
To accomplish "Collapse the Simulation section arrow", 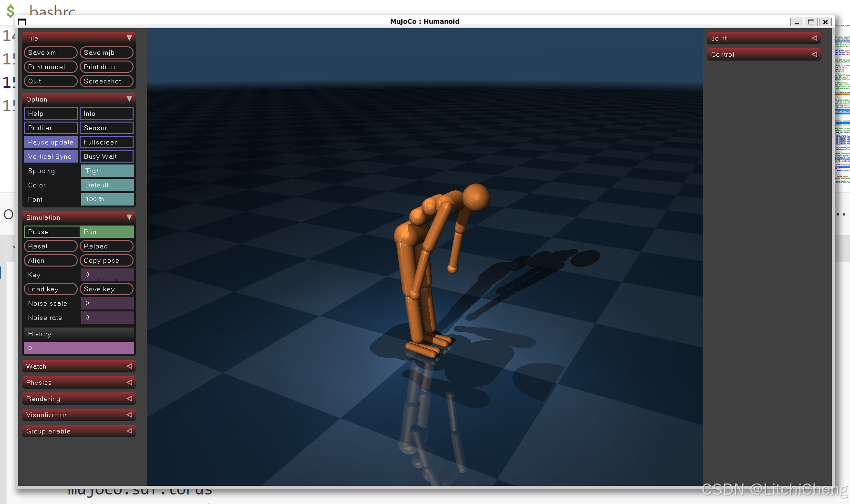I will (x=129, y=217).
